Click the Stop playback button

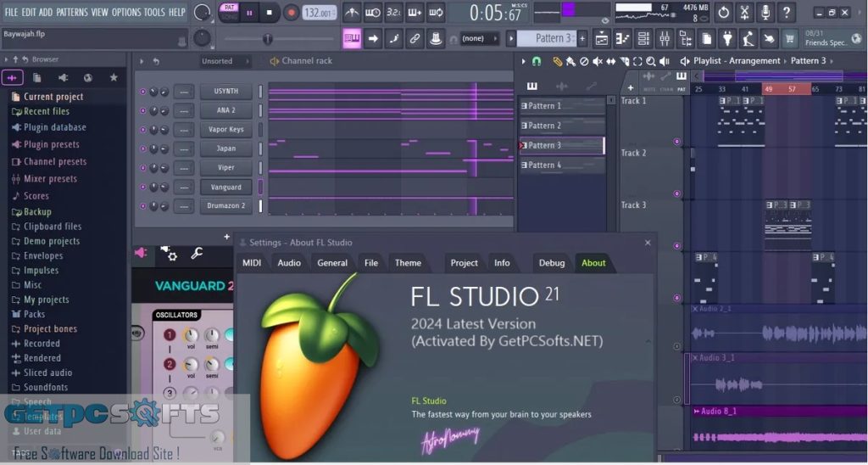[x=270, y=12]
